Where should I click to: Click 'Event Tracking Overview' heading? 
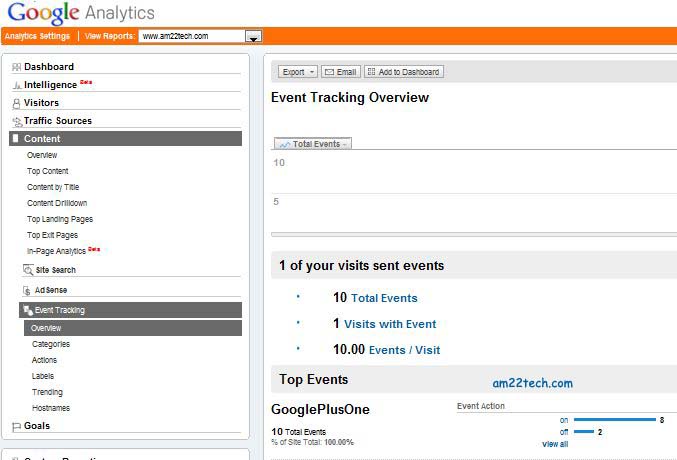pyautogui.click(x=350, y=98)
